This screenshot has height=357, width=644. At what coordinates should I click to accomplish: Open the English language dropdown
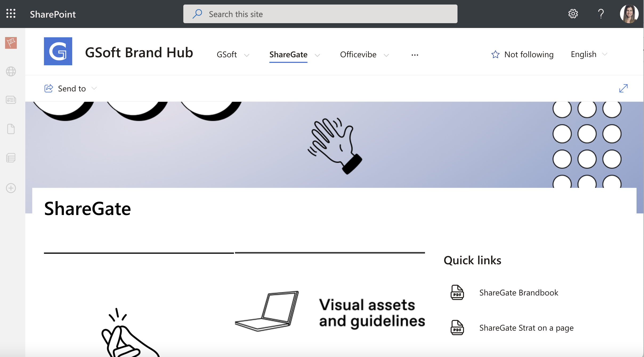pos(589,54)
